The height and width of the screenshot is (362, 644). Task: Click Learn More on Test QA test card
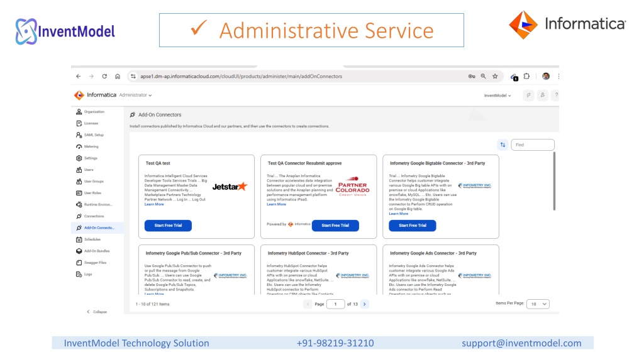tap(154, 204)
